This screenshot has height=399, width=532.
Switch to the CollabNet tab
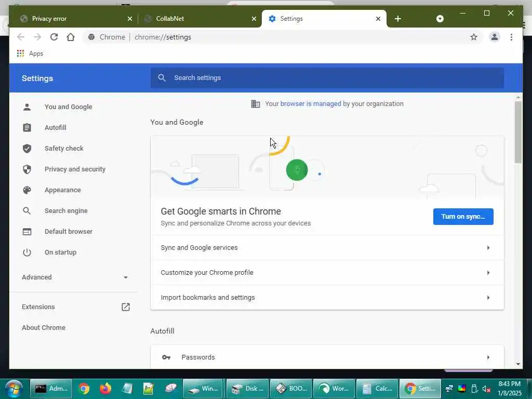click(200, 19)
